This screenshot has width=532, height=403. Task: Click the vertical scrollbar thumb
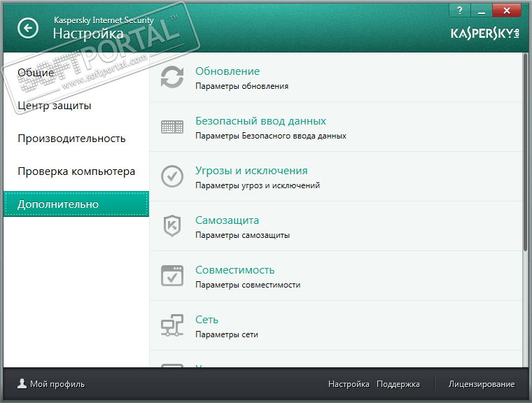[x=525, y=152]
